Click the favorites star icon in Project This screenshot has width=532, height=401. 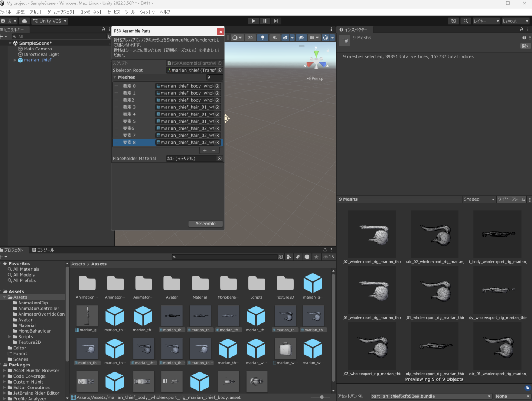point(316,257)
